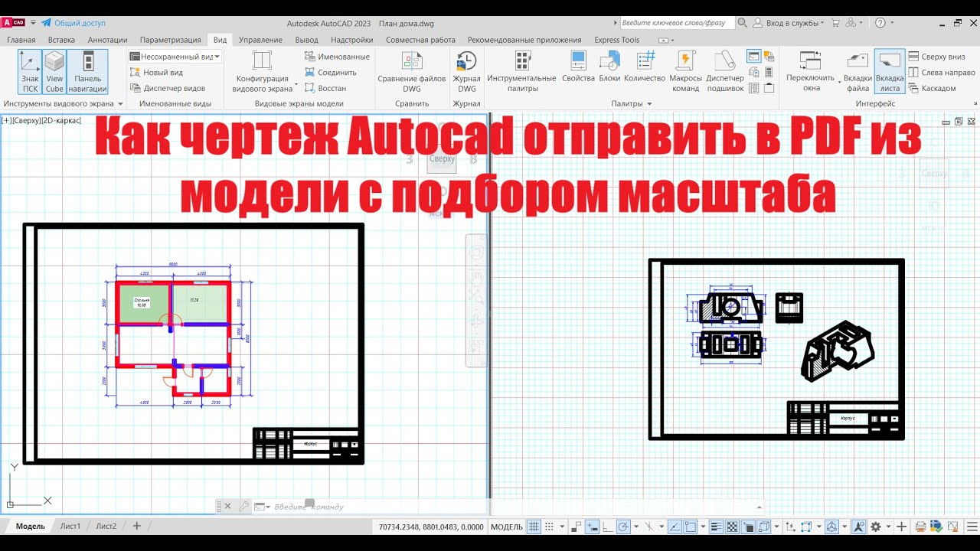The image size is (980, 551).
Task: Tile windows Сверху вниз
Action: (936, 57)
